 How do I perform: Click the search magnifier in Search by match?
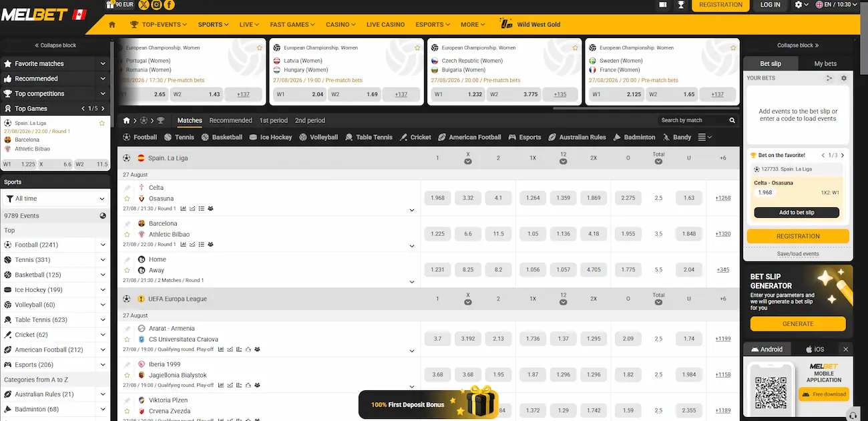732,120
